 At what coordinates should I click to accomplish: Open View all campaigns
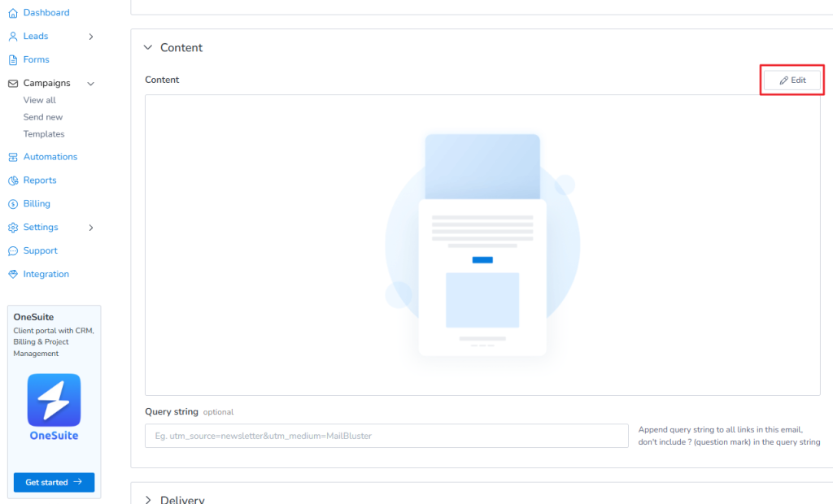(39, 100)
